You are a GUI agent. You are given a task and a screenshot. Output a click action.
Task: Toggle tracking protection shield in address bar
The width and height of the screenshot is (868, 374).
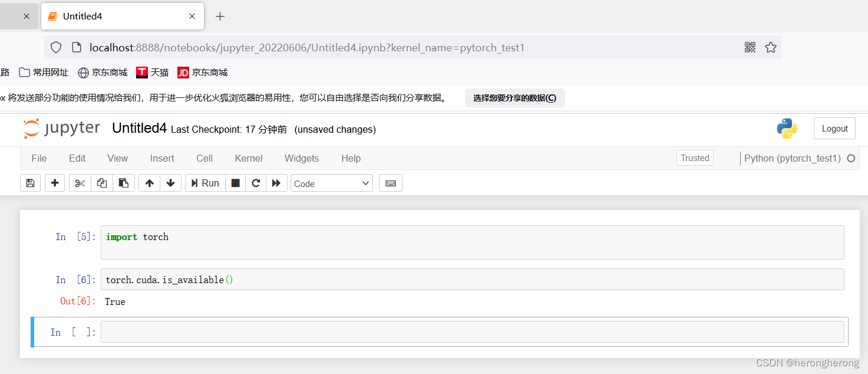[x=55, y=47]
